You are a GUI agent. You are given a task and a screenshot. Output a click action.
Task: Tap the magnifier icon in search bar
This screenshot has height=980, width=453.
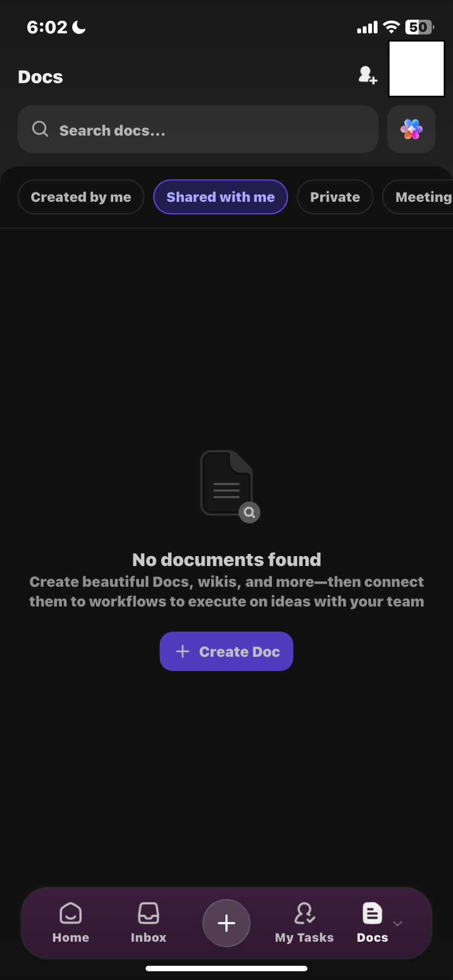(40, 129)
